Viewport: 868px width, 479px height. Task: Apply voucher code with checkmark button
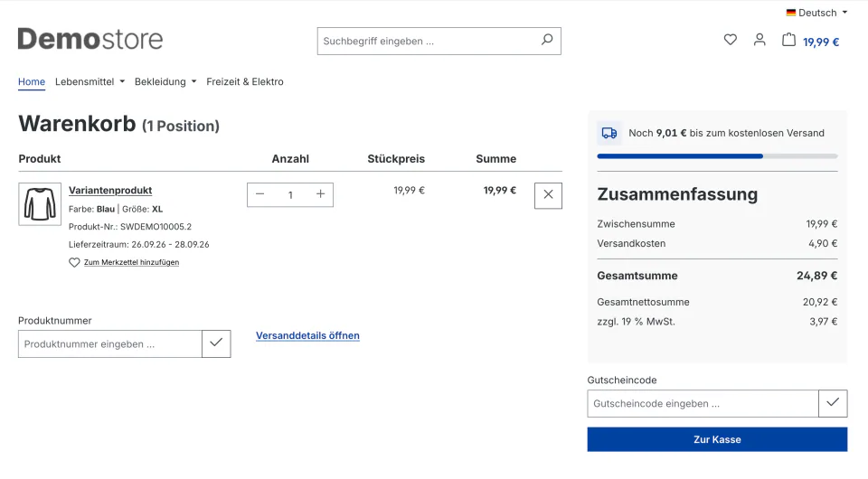coord(833,403)
